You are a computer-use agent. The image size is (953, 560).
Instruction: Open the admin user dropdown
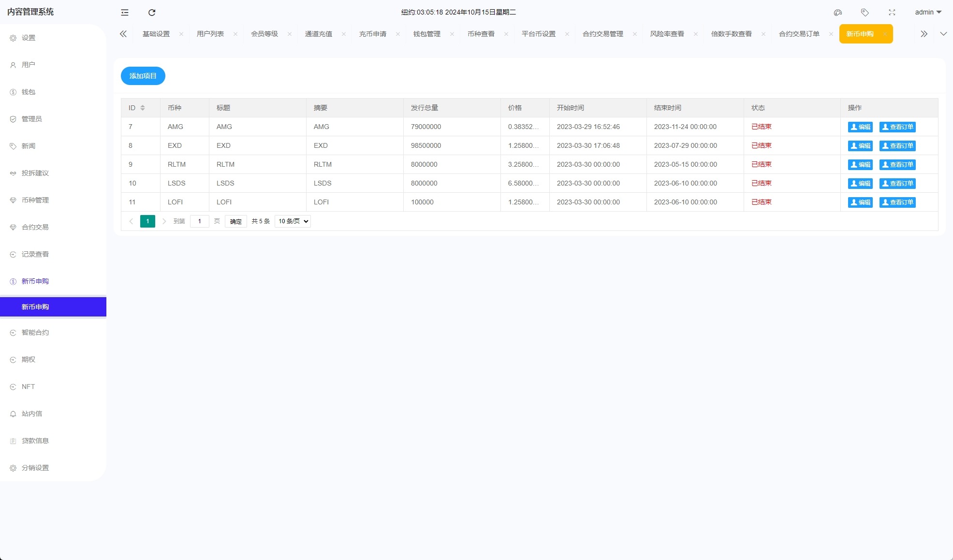click(x=928, y=12)
